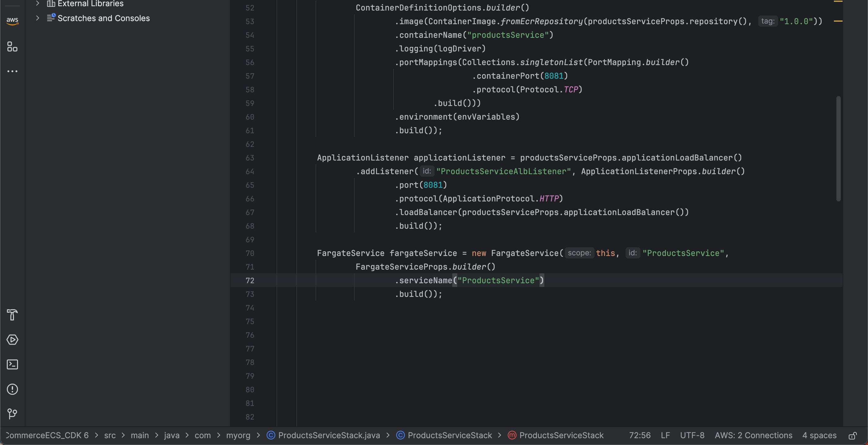Click the id "ProductsService" string on line 70
868x445 pixels.
[x=683, y=253]
